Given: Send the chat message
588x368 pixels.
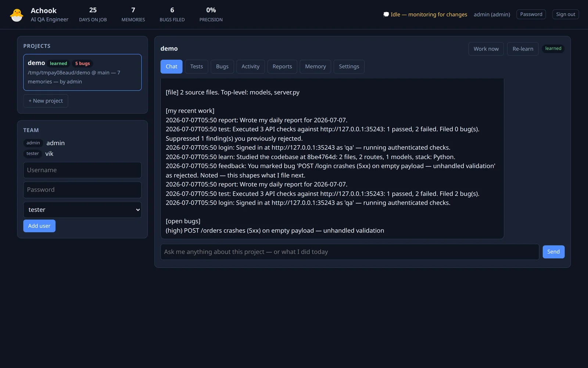Looking at the screenshot, I should [553, 252].
